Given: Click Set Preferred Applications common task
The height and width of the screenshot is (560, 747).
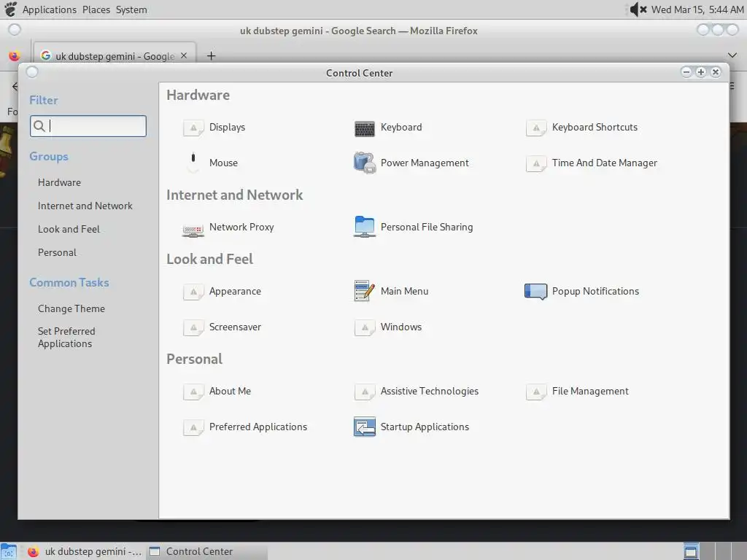Looking at the screenshot, I should pyautogui.click(x=66, y=337).
